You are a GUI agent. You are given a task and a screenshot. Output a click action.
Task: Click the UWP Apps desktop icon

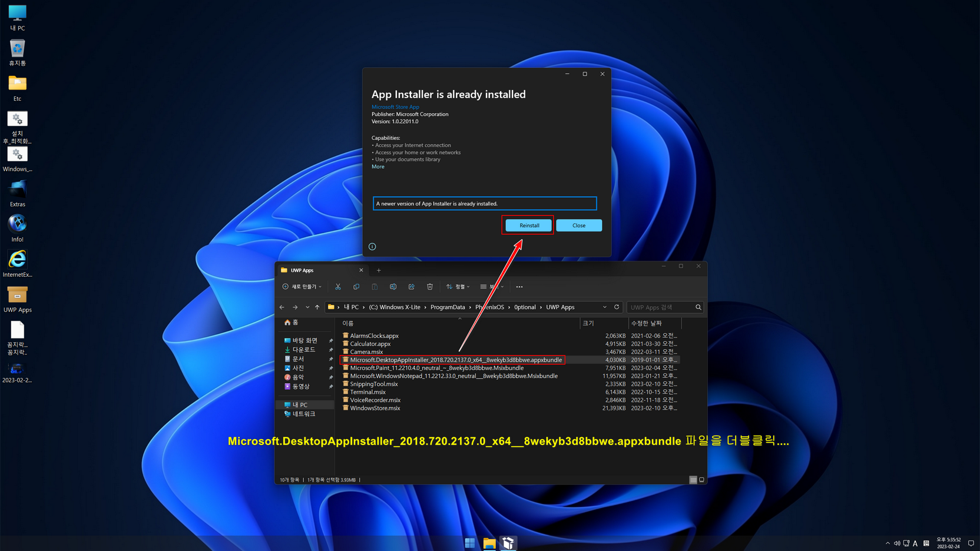(x=17, y=299)
